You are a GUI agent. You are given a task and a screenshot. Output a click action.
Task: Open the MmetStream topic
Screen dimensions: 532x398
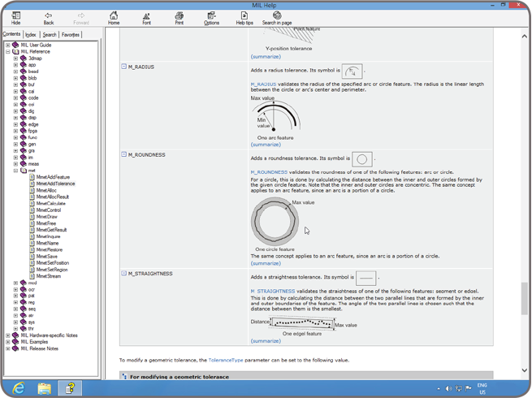click(x=49, y=276)
